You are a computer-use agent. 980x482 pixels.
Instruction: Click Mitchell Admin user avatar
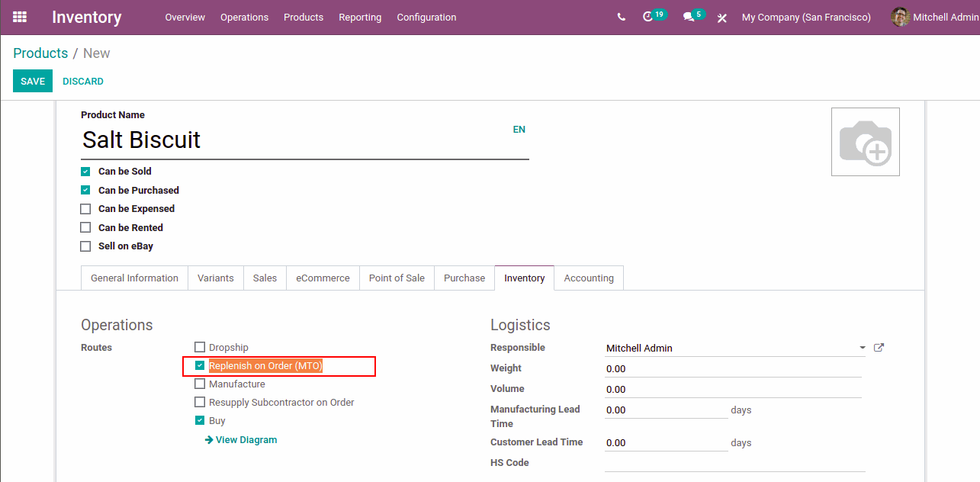click(901, 17)
